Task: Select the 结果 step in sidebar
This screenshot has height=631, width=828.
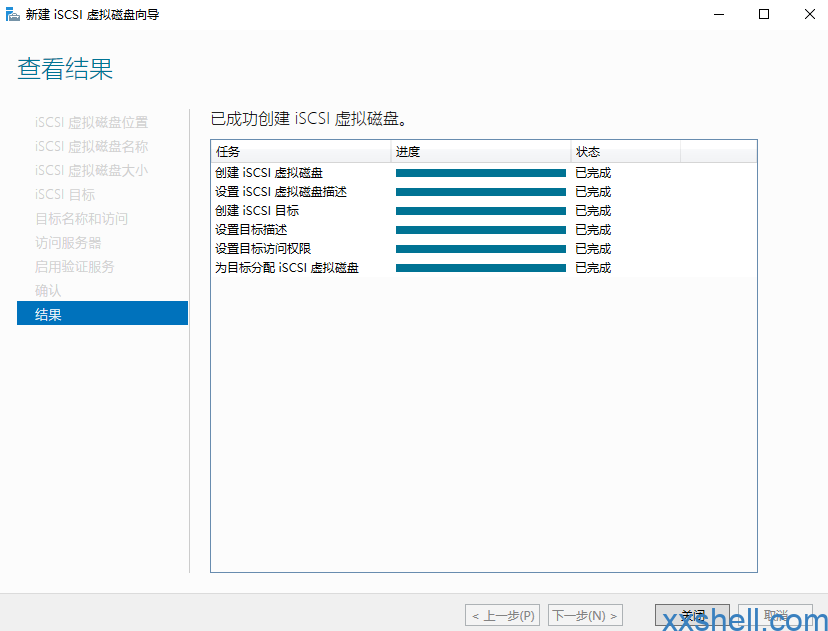Action: pos(102,313)
